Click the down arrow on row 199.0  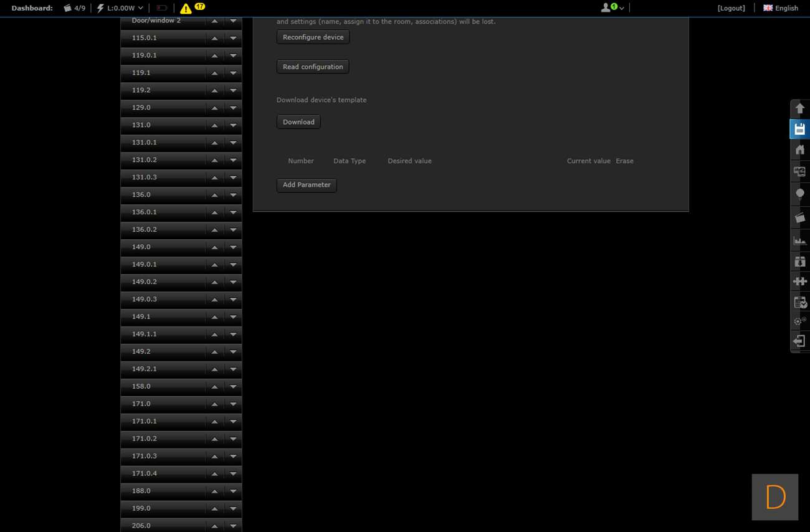(x=233, y=509)
